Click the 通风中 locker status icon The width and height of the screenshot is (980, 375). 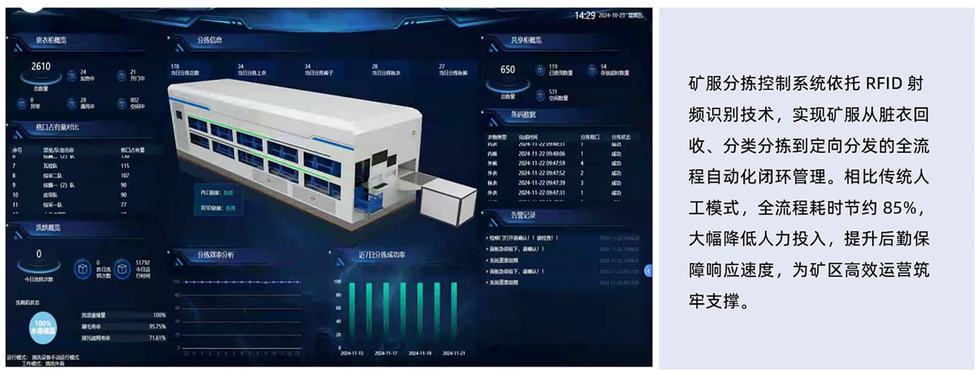coord(72,104)
